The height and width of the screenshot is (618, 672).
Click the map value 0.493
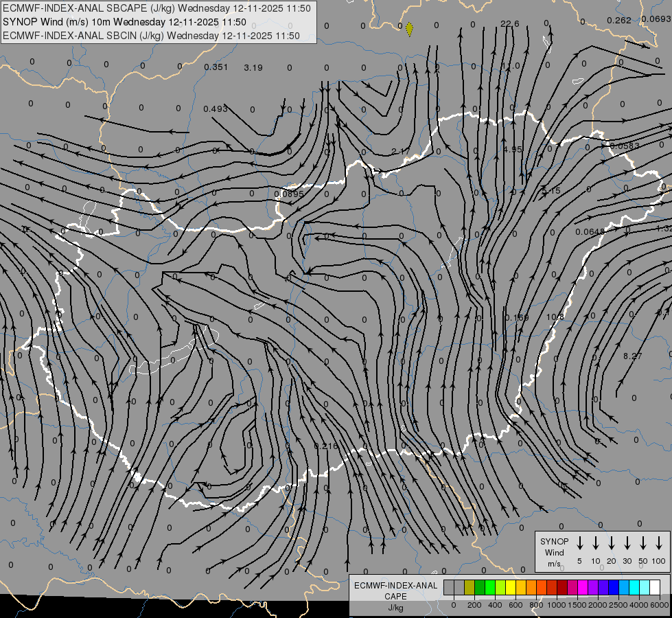point(215,109)
